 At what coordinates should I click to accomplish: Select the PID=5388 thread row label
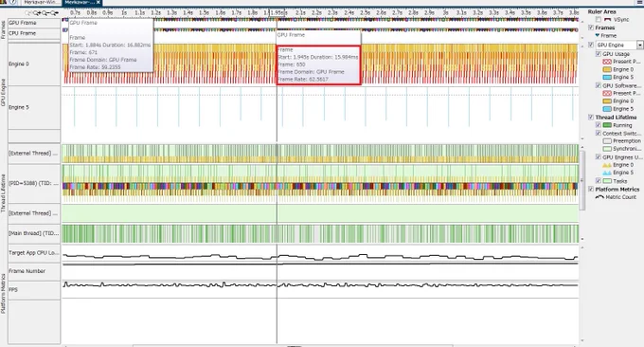coord(34,183)
